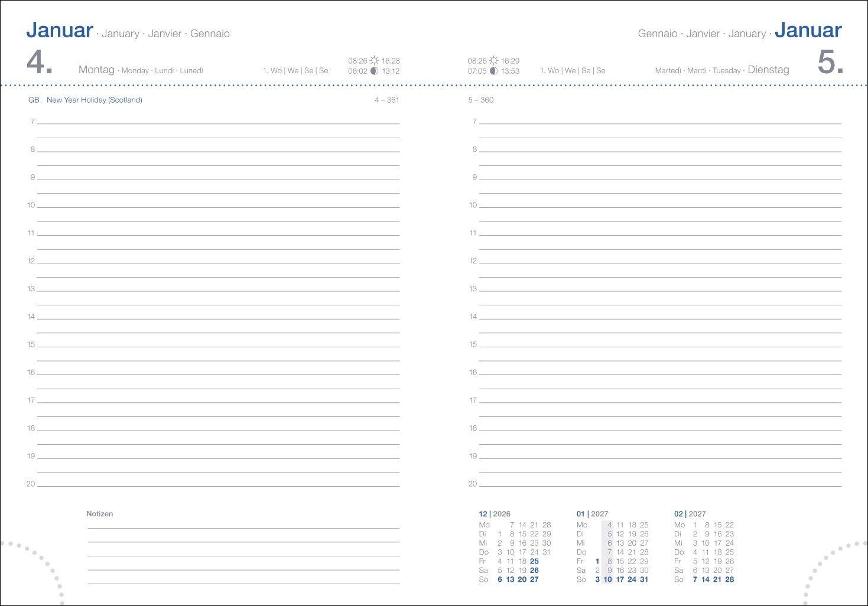The width and height of the screenshot is (868, 606).
Task: Click the New Year Holiday (Scotland) entry
Action: pos(95,100)
